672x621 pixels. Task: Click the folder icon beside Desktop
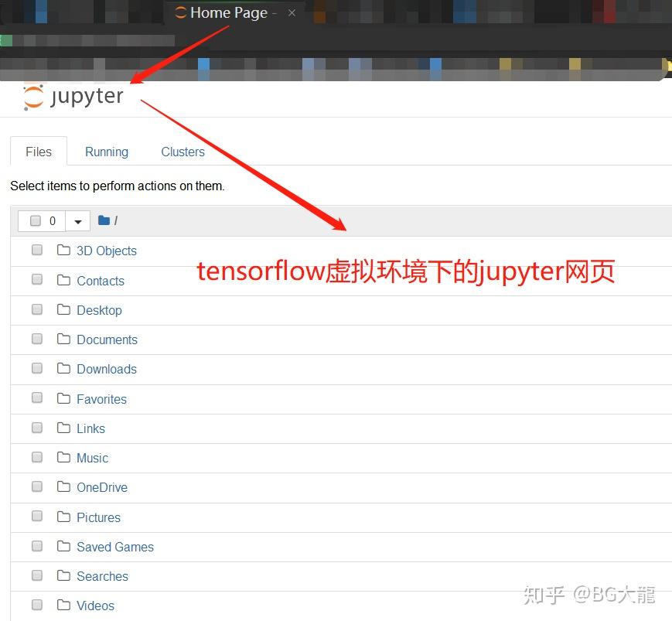click(x=63, y=309)
